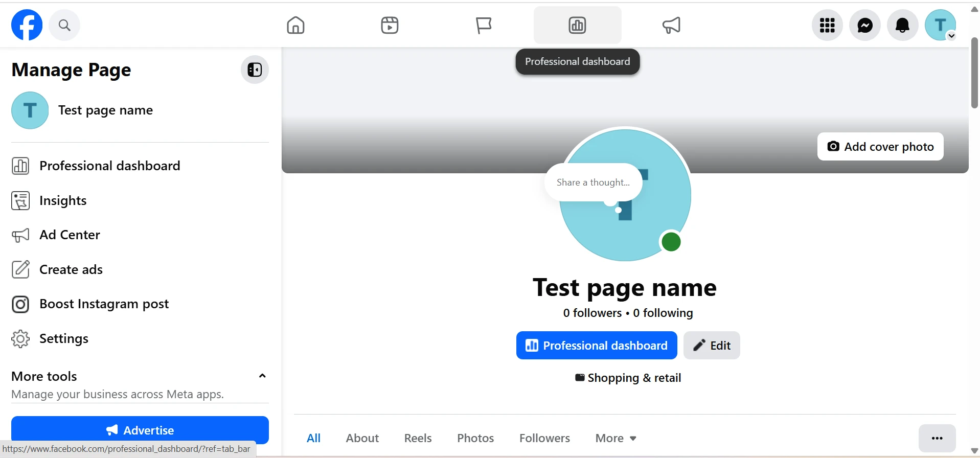Select Create ads in sidebar
Screen dimensions: 980x458
tap(140, 269)
